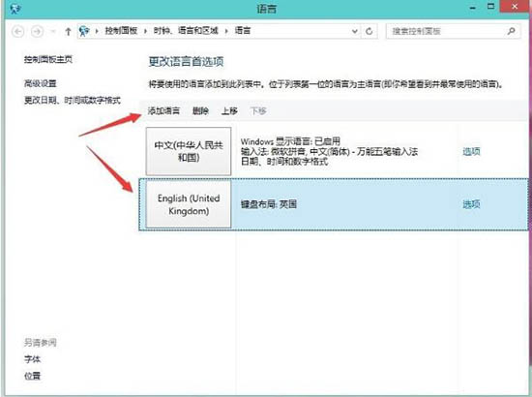The width and height of the screenshot is (532, 397).
Task: Click 上移 to move language up
Action: (229, 110)
